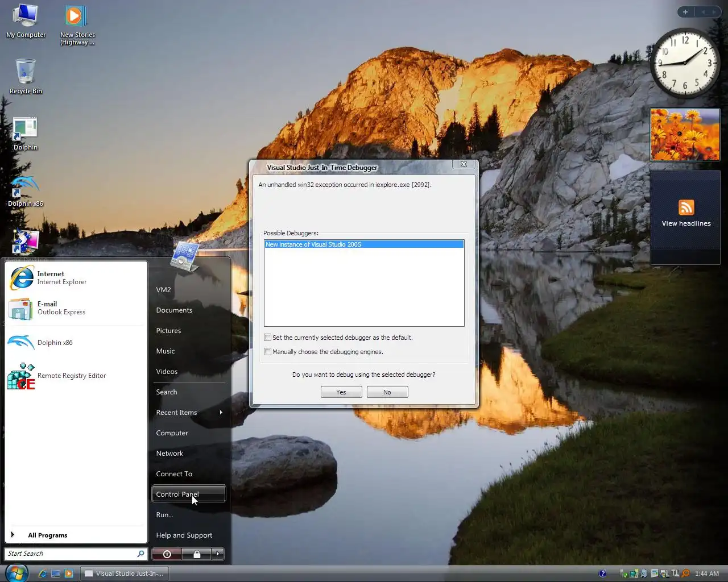Click the sidebar next gadgets page arrow
The image size is (728, 582).
714,12
